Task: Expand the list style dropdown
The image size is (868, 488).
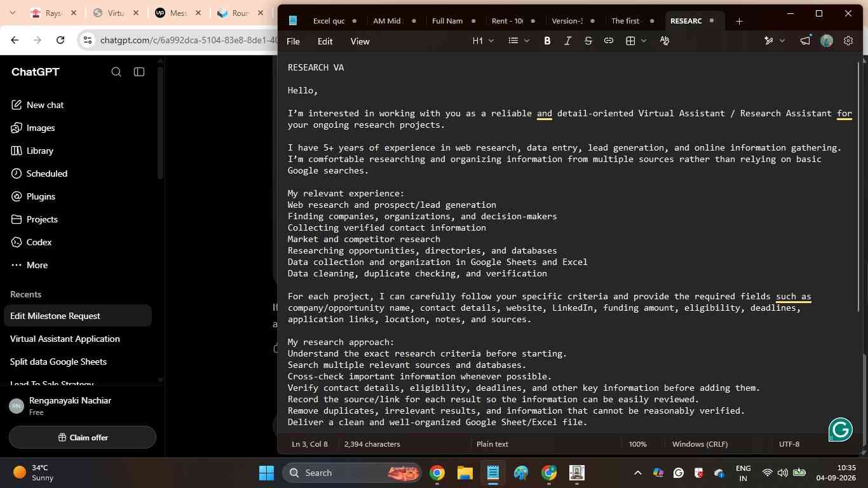Action: [519, 41]
